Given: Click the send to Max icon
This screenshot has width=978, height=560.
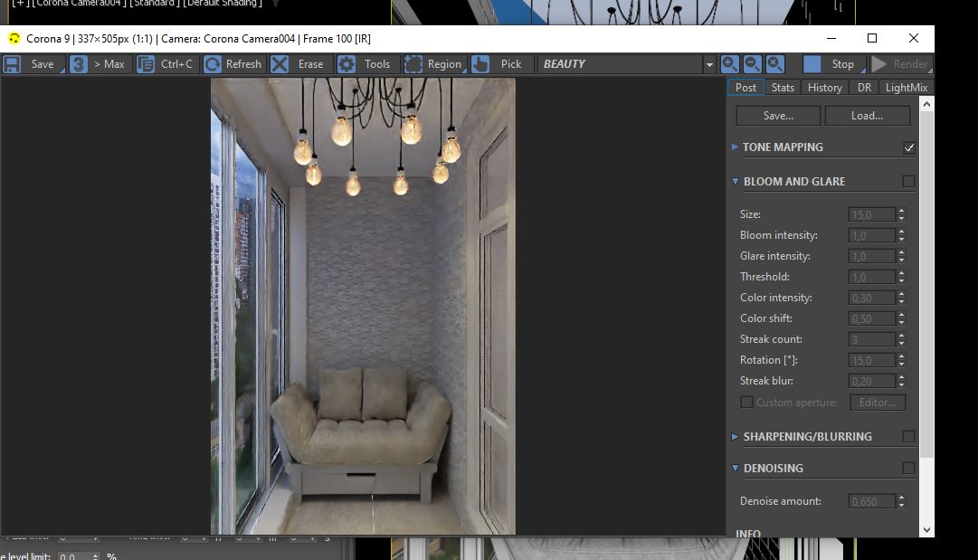Looking at the screenshot, I should click(x=79, y=64).
